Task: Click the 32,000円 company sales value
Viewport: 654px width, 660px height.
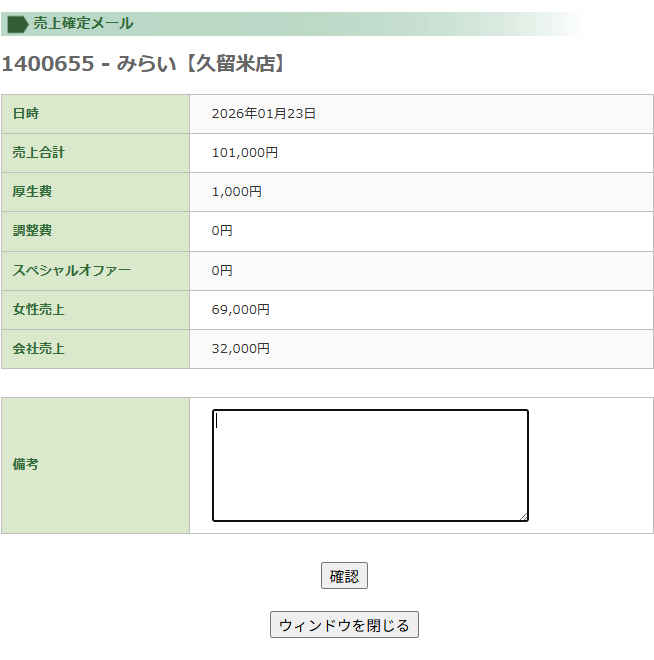Action: coord(241,349)
